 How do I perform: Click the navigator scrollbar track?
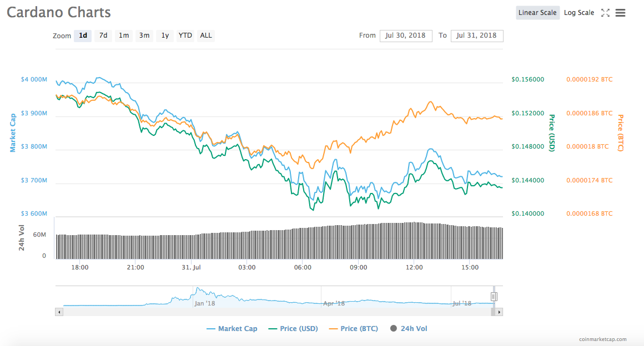276,312
